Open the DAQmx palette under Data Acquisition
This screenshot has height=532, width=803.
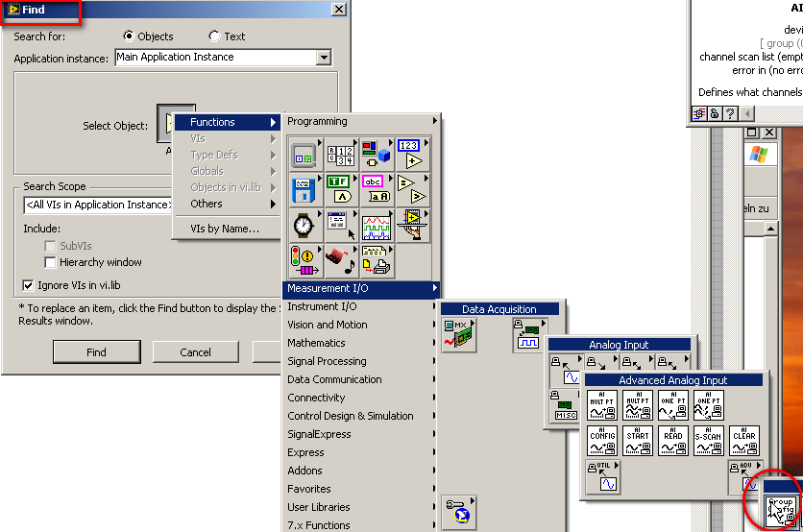[x=459, y=335]
